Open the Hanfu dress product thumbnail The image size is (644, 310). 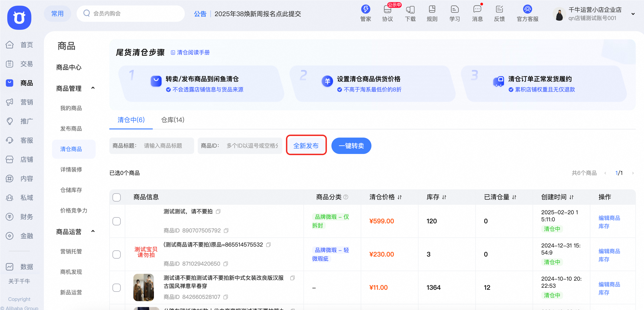[144, 287]
